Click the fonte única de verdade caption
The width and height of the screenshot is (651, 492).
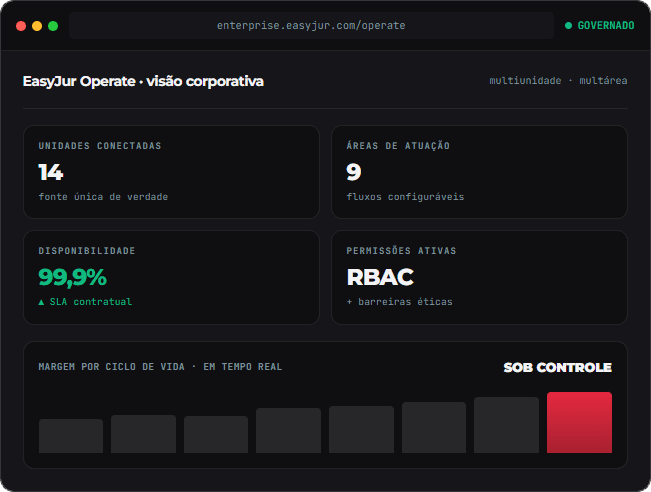pos(103,197)
